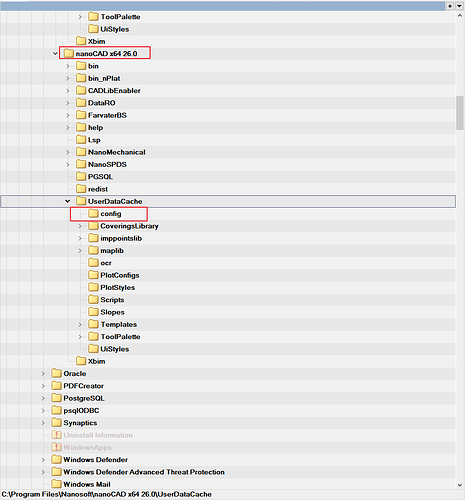Click the PostgreSQL folder icon

tap(56, 398)
